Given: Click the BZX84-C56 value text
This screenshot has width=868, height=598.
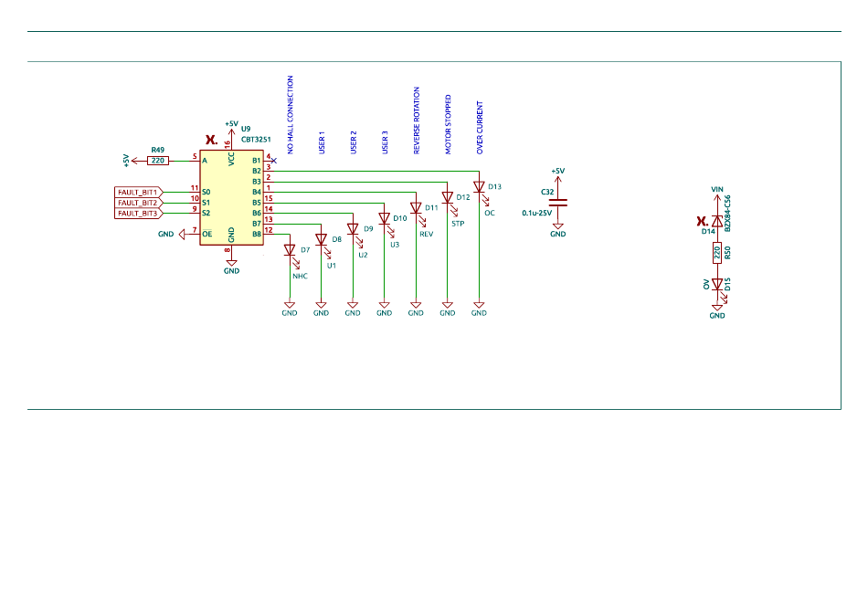Looking at the screenshot, I should click(x=727, y=213).
